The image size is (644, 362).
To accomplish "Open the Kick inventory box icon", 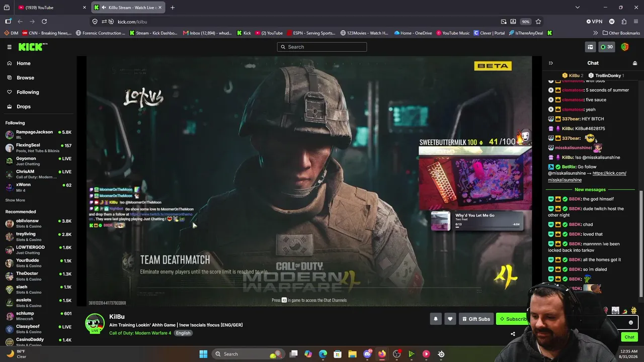I will (x=590, y=47).
